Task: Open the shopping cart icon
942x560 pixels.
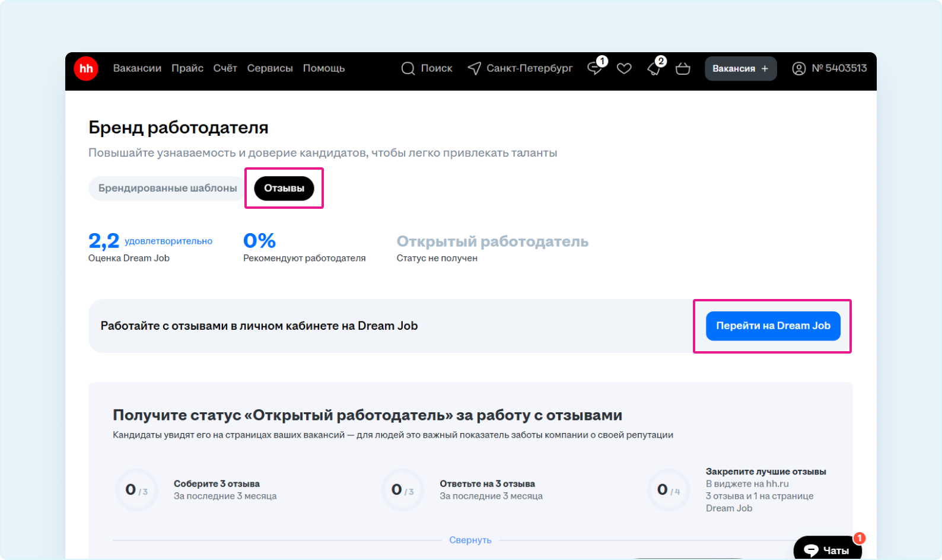Action: click(683, 69)
